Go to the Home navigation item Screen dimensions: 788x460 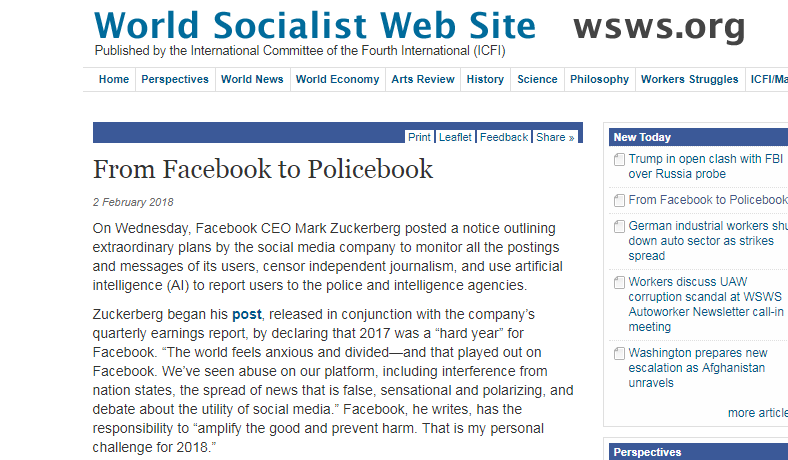click(114, 79)
